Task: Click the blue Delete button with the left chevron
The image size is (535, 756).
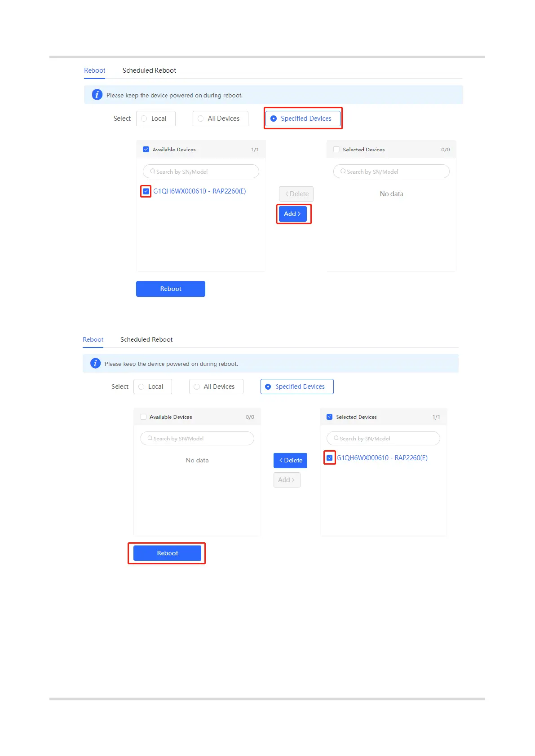Action: pyautogui.click(x=290, y=460)
